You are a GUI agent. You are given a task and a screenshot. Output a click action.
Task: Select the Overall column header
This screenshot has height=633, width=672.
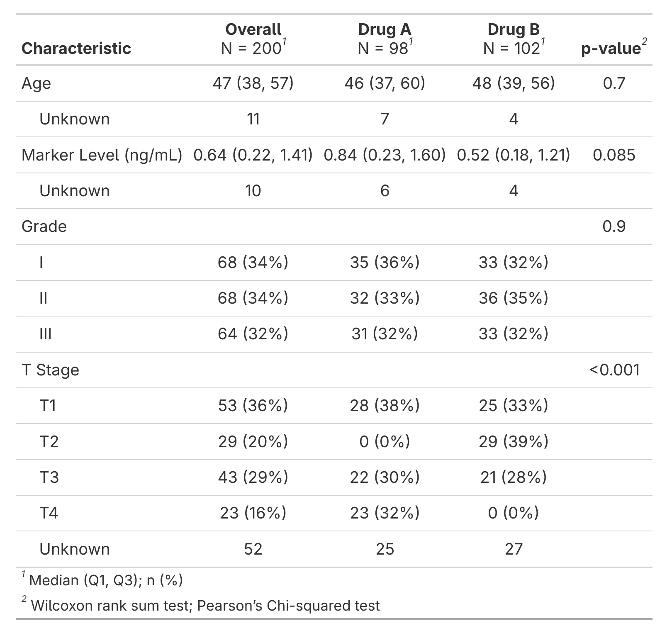click(253, 39)
